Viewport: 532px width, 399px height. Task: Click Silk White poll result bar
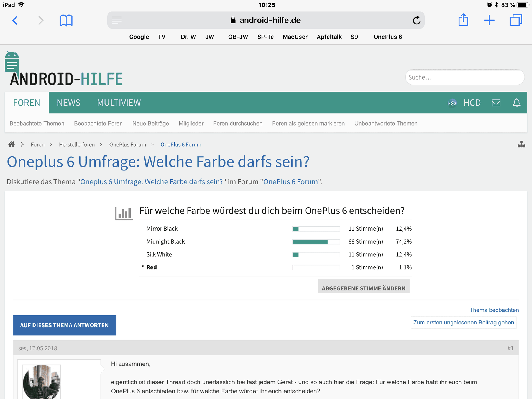pyautogui.click(x=316, y=254)
